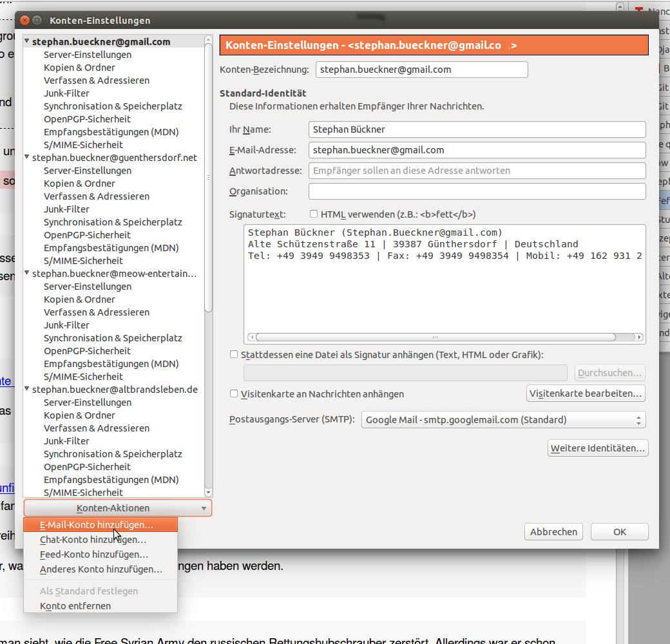Click the signature box horizontal scrollbar
The image size is (670, 644).
pos(435,337)
